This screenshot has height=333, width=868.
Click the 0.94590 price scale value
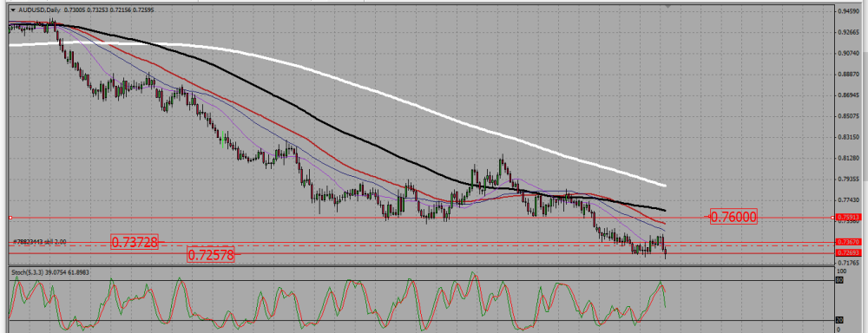point(850,11)
